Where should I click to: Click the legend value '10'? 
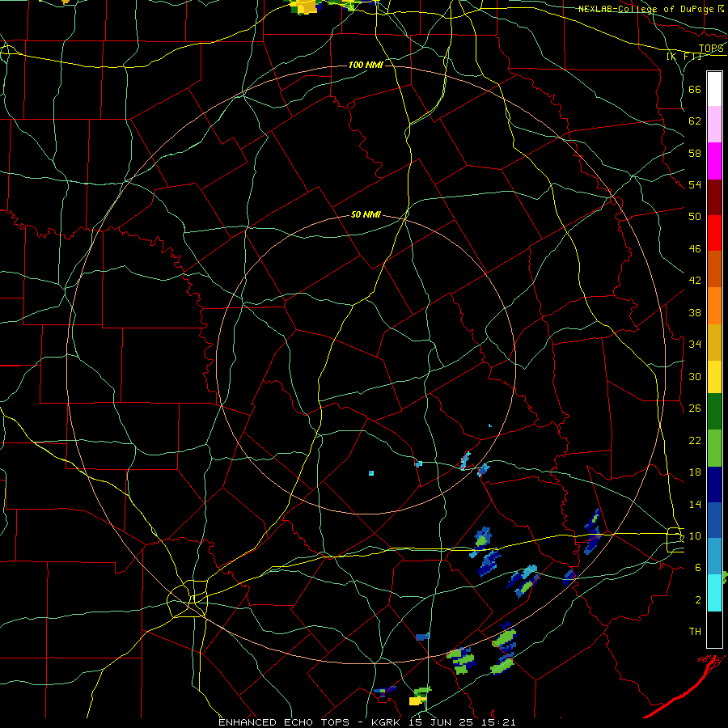point(695,535)
